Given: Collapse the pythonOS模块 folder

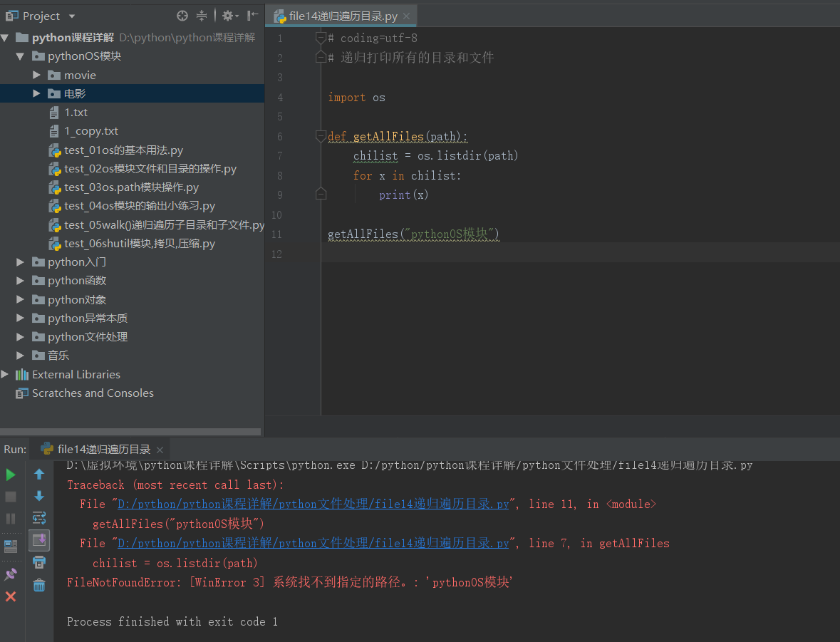Looking at the screenshot, I should click(x=21, y=56).
